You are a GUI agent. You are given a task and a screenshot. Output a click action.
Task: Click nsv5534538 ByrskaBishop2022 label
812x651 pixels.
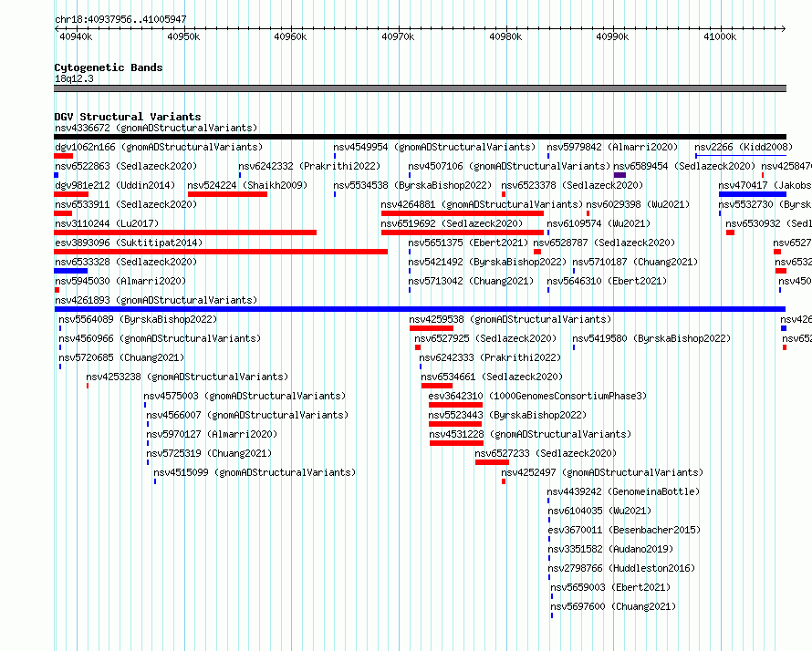(412, 185)
